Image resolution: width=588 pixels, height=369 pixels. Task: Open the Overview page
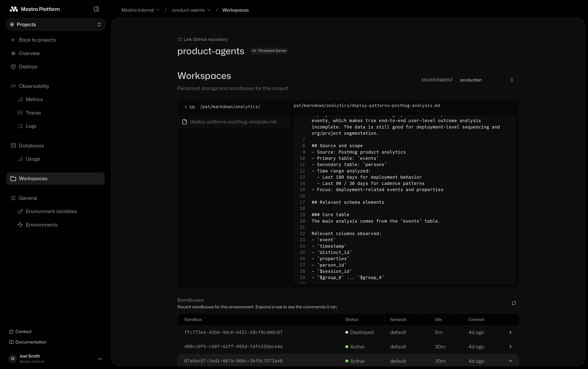click(x=29, y=53)
